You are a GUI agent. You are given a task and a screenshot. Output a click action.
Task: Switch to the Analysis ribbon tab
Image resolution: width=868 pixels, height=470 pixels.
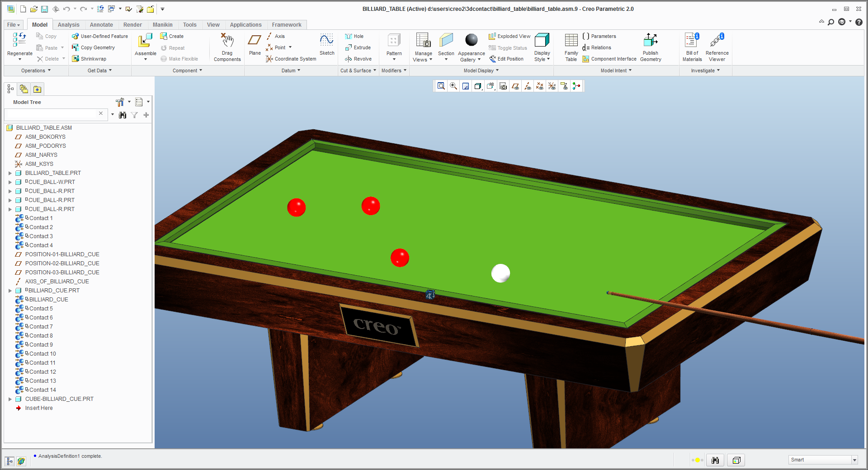point(68,25)
